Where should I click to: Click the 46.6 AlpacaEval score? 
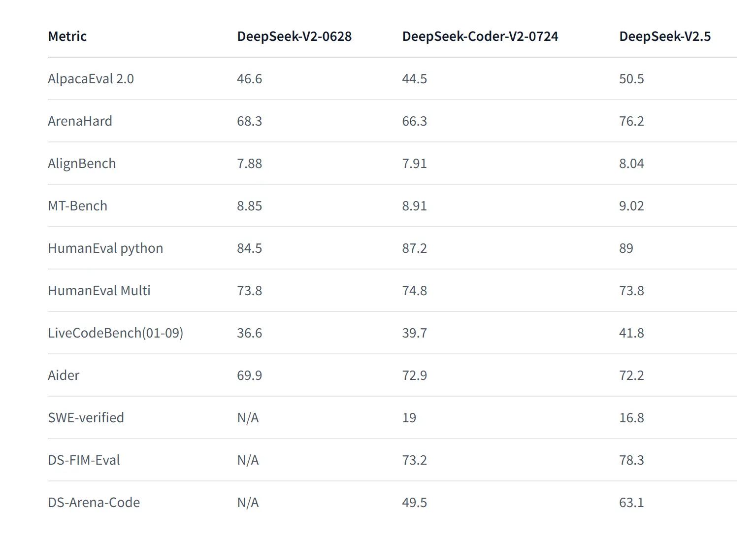[249, 79]
